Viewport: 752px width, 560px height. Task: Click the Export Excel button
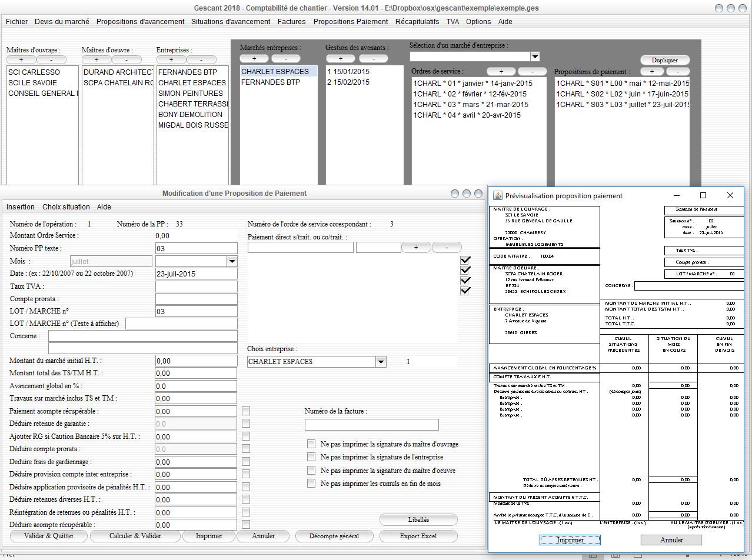click(418, 536)
